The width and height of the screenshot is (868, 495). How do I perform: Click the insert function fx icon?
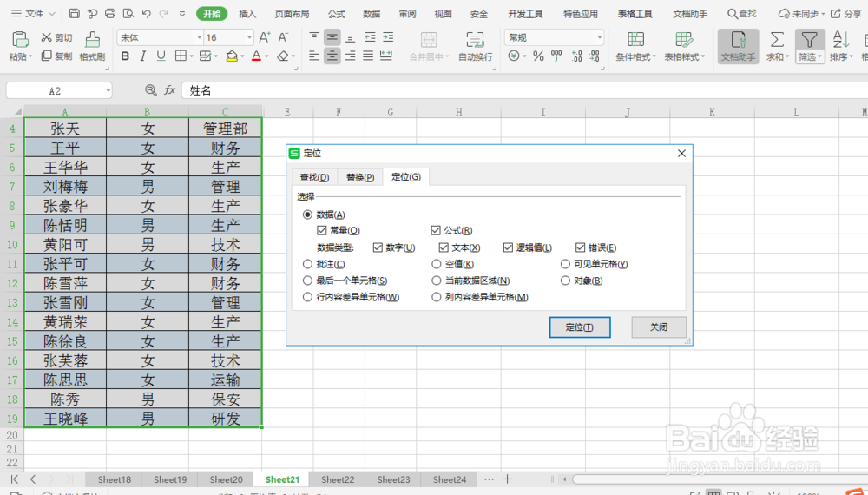170,89
